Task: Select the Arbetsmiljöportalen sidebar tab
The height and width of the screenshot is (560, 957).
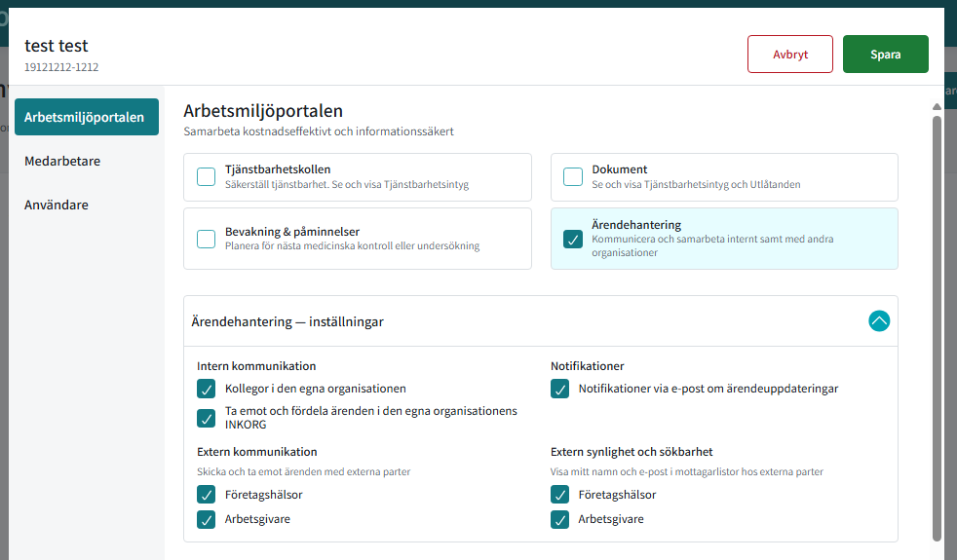Action: 87,117
